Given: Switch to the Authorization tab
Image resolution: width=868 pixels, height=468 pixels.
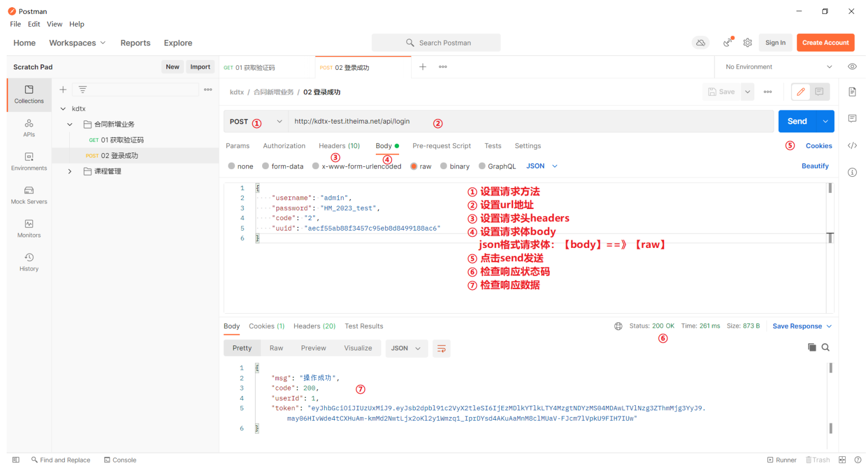Looking at the screenshot, I should (284, 146).
